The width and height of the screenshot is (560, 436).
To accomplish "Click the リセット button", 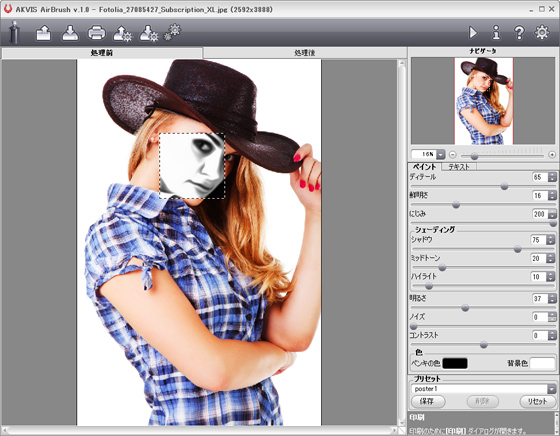I will coord(538,401).
